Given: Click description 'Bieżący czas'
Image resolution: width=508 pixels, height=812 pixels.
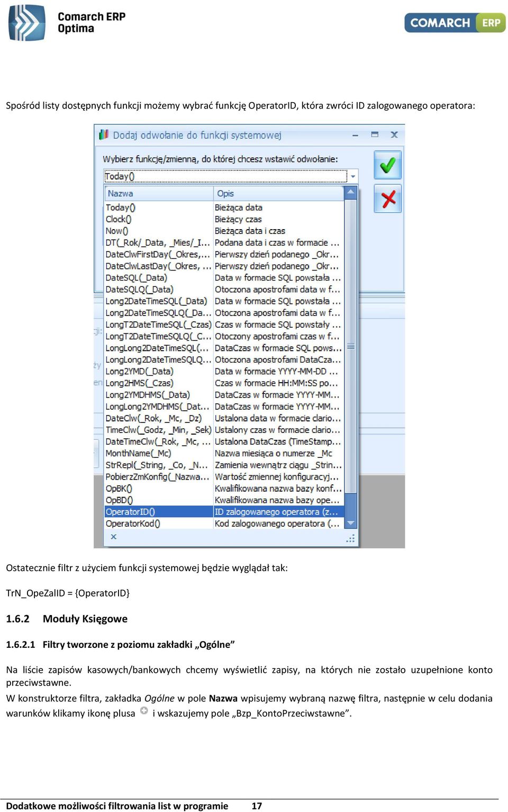Looking at the screenshot, I should point(238,219).
